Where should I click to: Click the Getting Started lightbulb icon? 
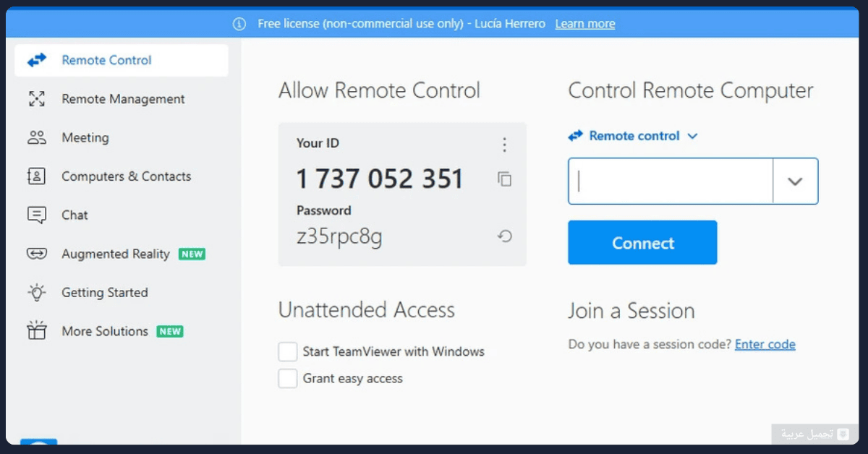coord(37,292)
